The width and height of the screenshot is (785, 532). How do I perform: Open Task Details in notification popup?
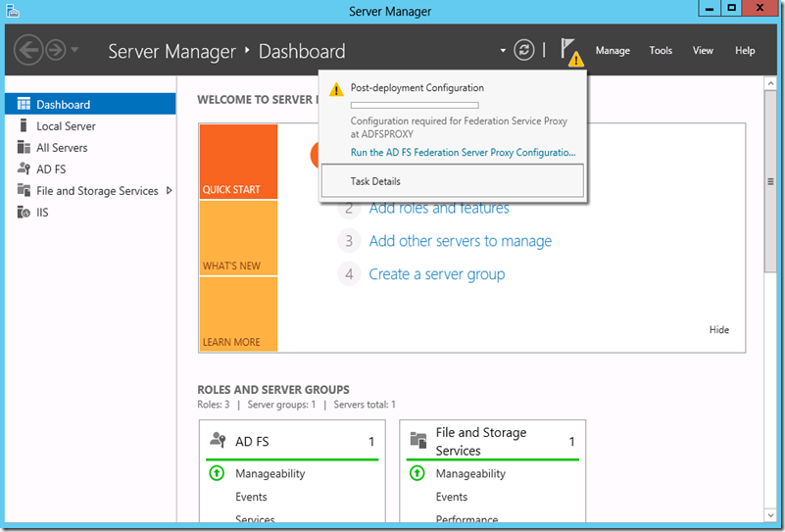[x=453, y=181]
